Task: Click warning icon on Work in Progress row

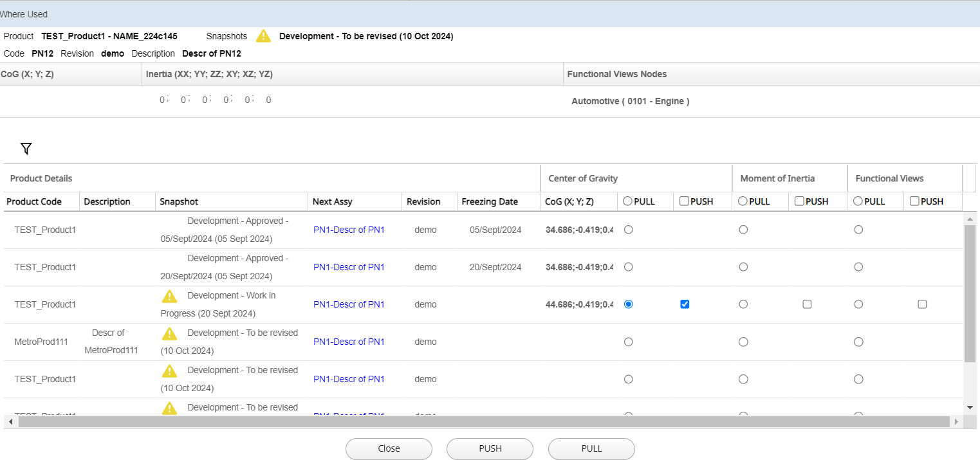Action: coord(169,296)
